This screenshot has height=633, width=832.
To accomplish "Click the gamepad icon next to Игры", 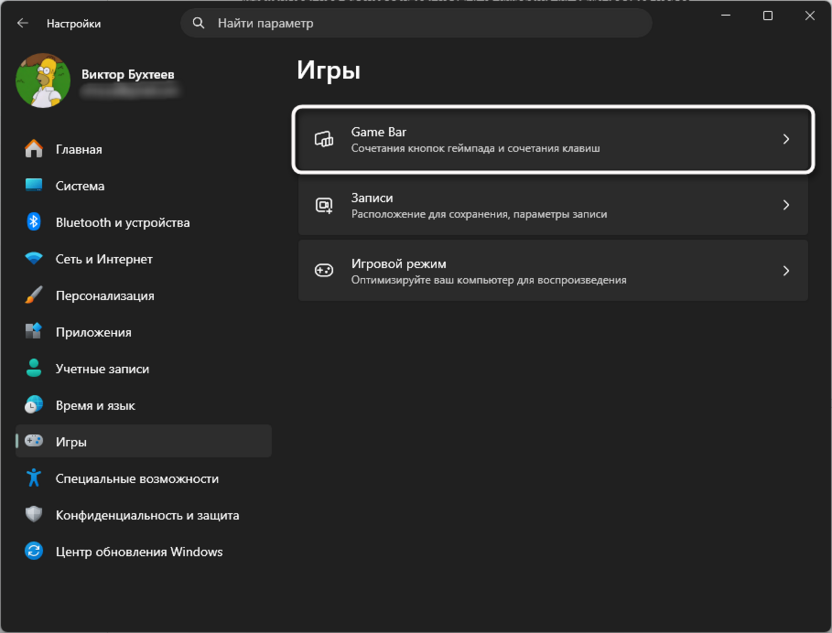I will 33,441.
